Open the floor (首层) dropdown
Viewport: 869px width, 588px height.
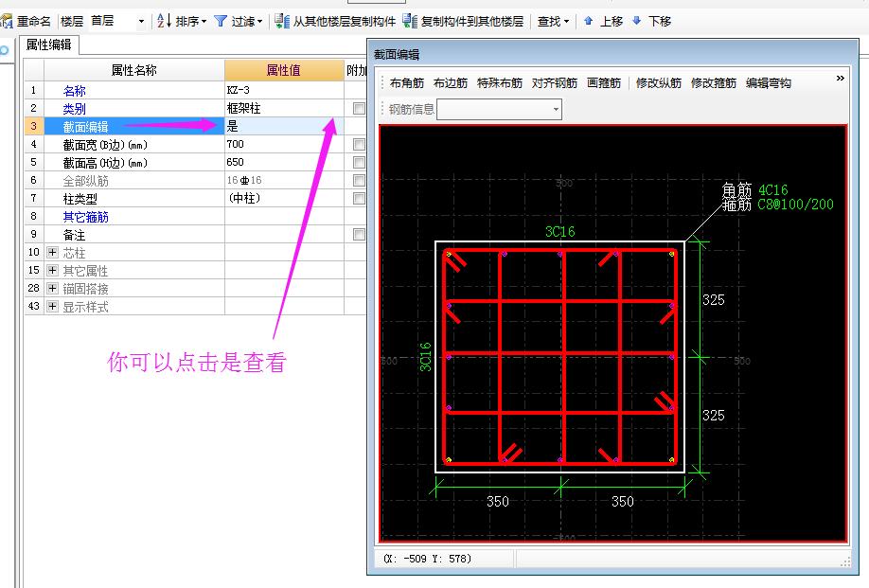tap(141, 22)
